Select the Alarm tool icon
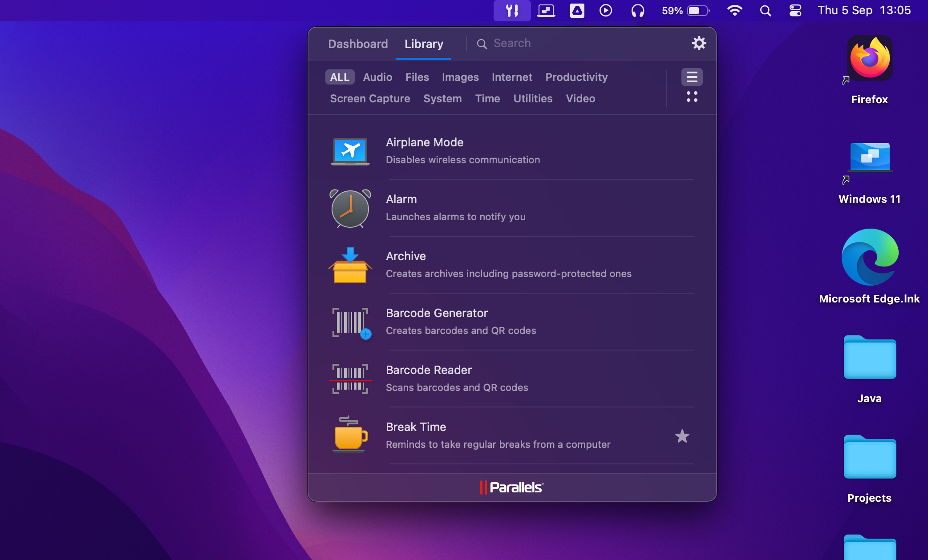928x560 pixels. tap(349, 209)
